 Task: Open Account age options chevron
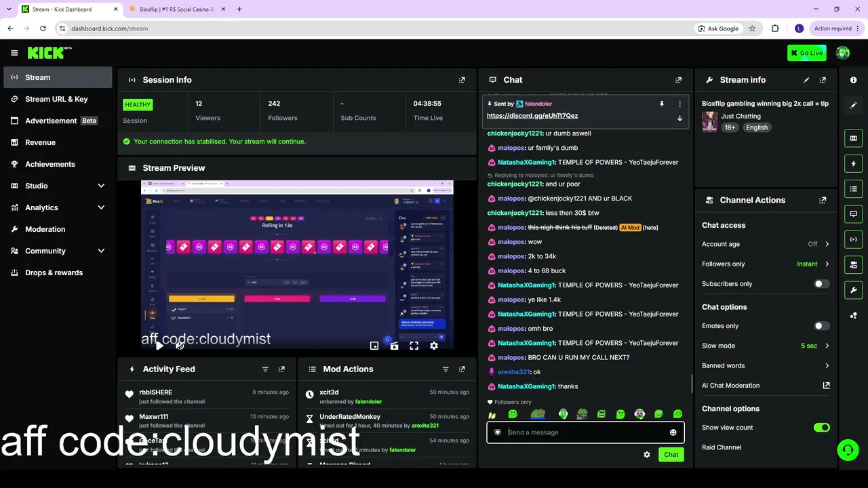[827, 244]
